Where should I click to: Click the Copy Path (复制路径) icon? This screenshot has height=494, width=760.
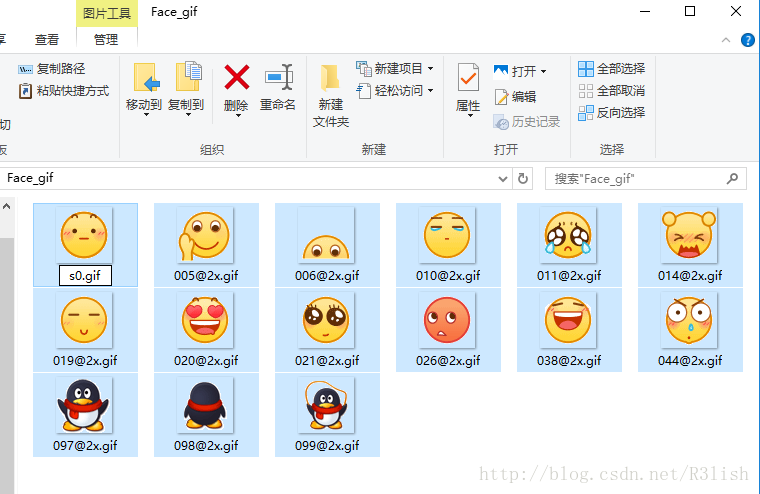tap(25, 69)
